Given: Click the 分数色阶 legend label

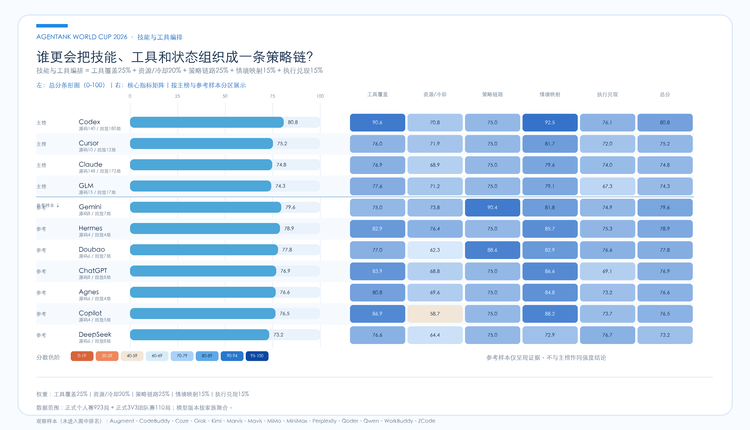Looking at the screenshot, I should 48,357.
